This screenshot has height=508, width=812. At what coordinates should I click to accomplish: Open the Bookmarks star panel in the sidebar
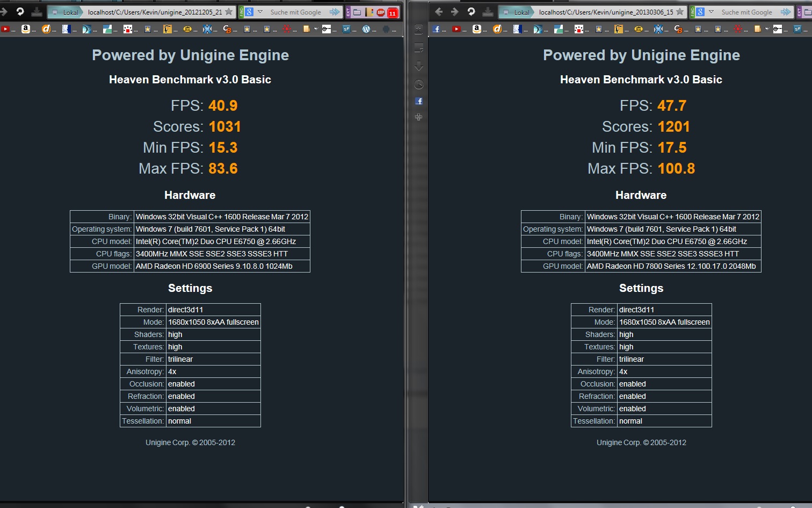pos(419,30)
